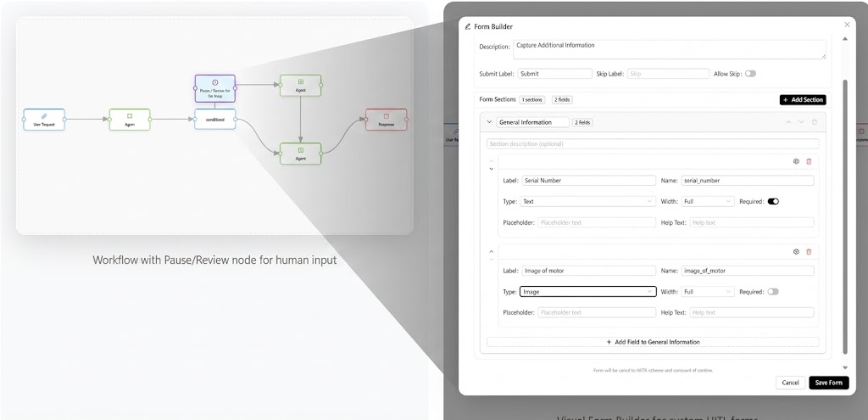Open Width dropdown for Serial Number field
The image size is (868, 420).
point(707,202)
